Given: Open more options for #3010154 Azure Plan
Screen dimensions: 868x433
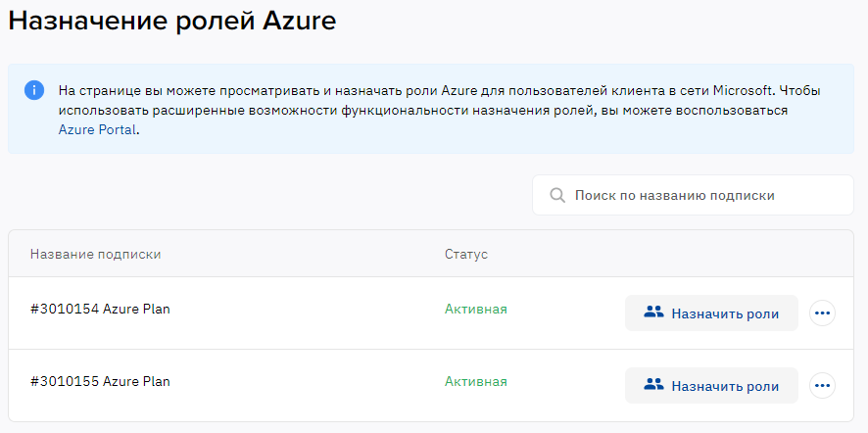Looking at the screenshot, I should tap(822, 313).
